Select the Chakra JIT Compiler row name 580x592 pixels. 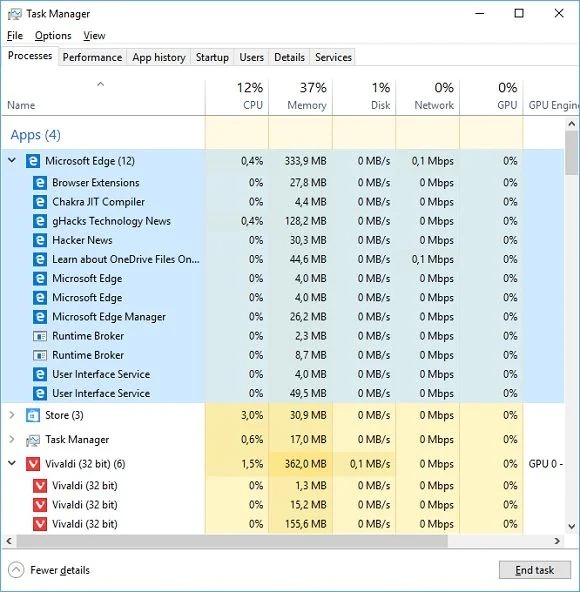click(98, 202)
